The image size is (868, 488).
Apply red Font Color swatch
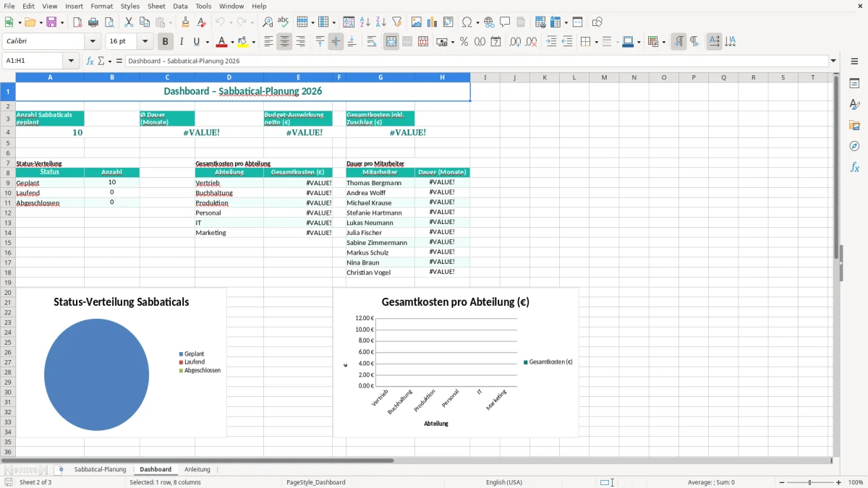[222, 42]
